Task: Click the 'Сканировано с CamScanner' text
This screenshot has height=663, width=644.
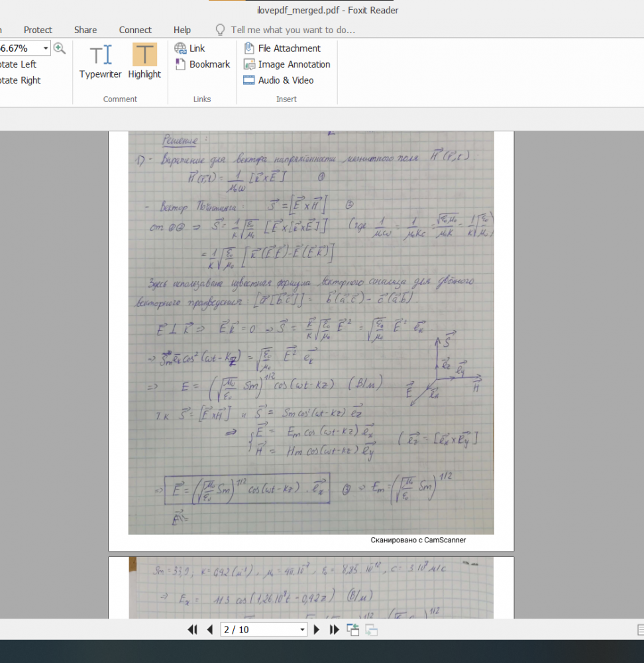Action: point(418,540)
